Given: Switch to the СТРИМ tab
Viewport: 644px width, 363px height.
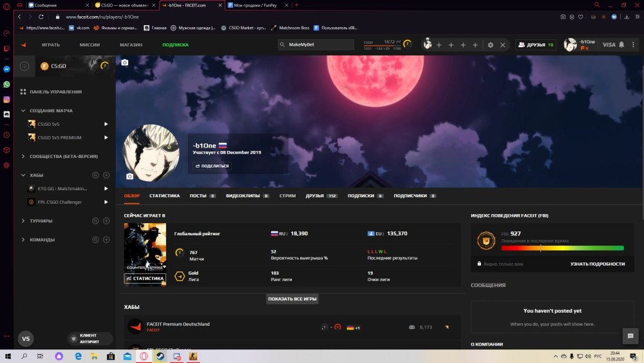Looking at the screenshot, I should click(287, 195).
